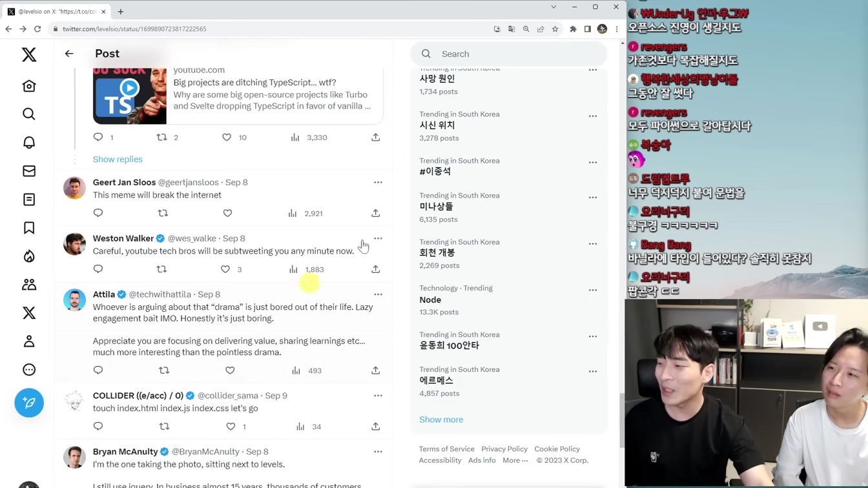Viewport: 868px width, 488px height.
Task: Click the Search input field
Action: 509,54
